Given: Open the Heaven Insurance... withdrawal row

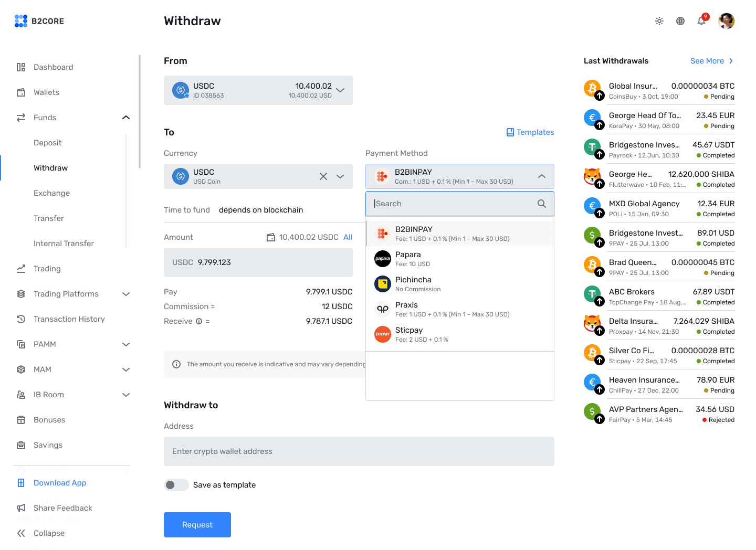Looking at the screenshot, I should 659,384.
